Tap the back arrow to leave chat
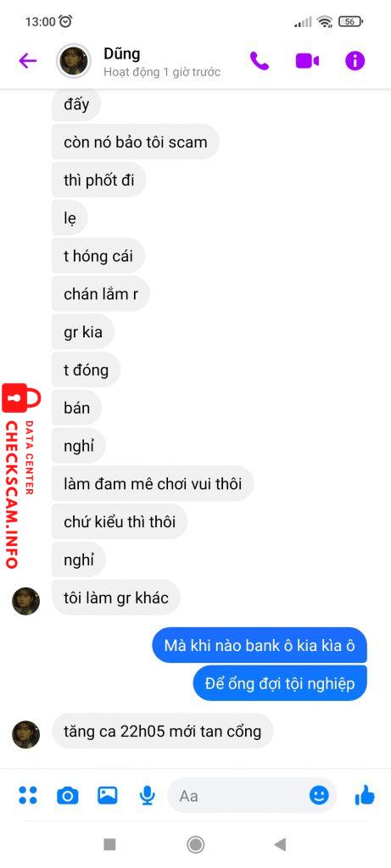 (x=28, y=60)
